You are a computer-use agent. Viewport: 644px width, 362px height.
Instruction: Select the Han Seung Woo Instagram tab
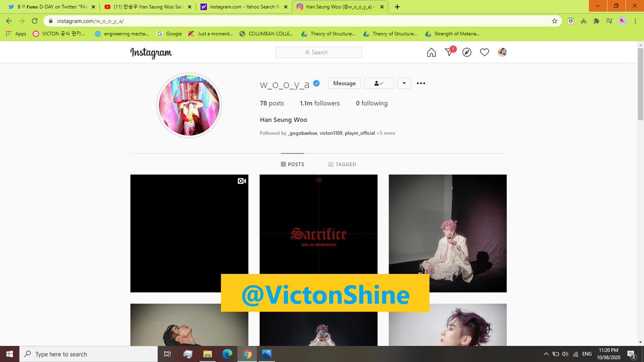click(x=341, y=7)
